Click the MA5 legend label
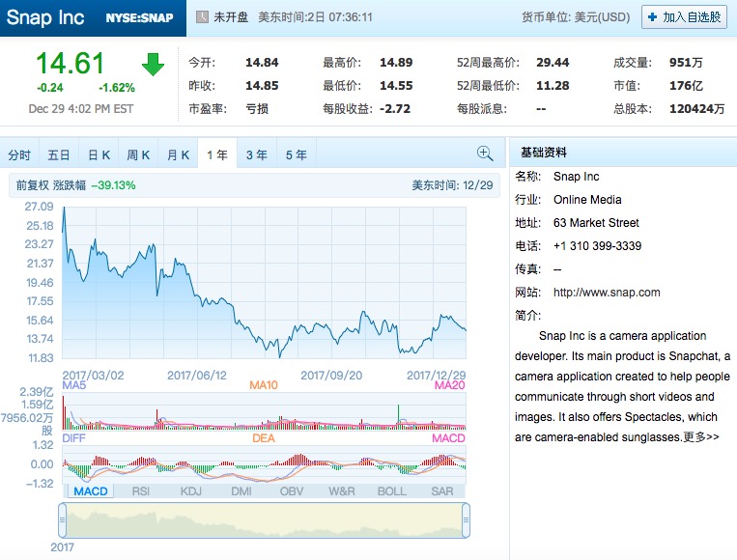Viewport: 737px width, 560px height. pyautogui.click(x=73, y=385)
